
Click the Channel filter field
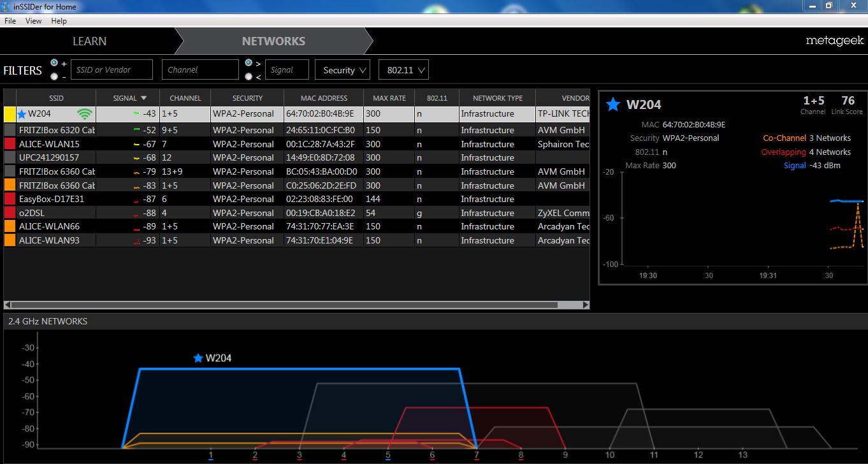pyautogui.click(x=200, y=70)
